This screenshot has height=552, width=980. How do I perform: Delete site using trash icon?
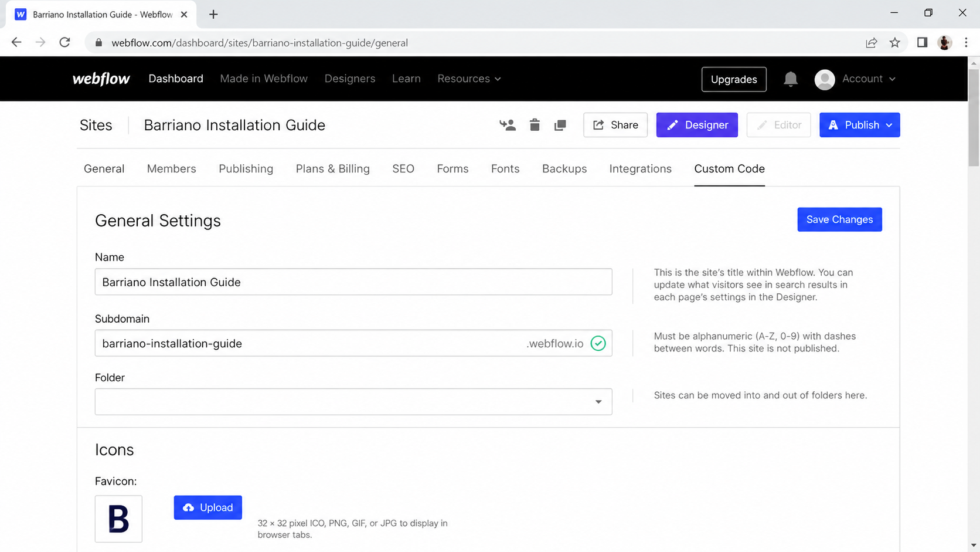[x=535, y=125]
